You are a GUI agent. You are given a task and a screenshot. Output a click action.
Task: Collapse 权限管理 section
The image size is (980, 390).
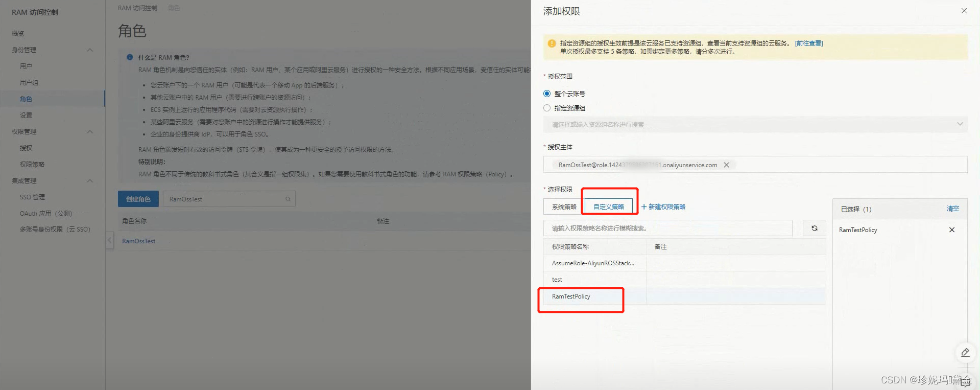(x=90, y=131)
